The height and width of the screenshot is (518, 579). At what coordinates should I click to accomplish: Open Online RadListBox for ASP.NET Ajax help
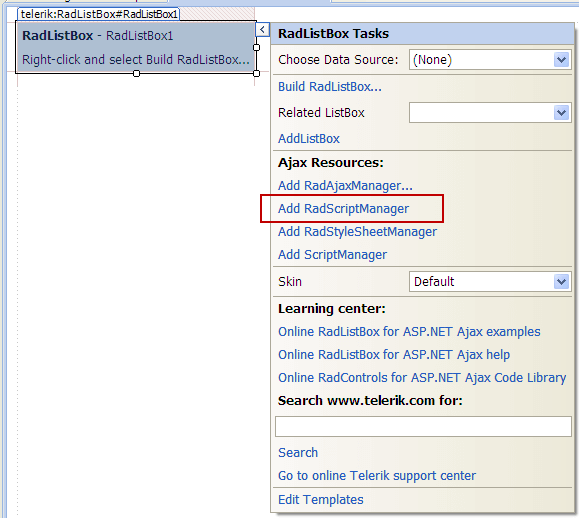tap(394, 354)
